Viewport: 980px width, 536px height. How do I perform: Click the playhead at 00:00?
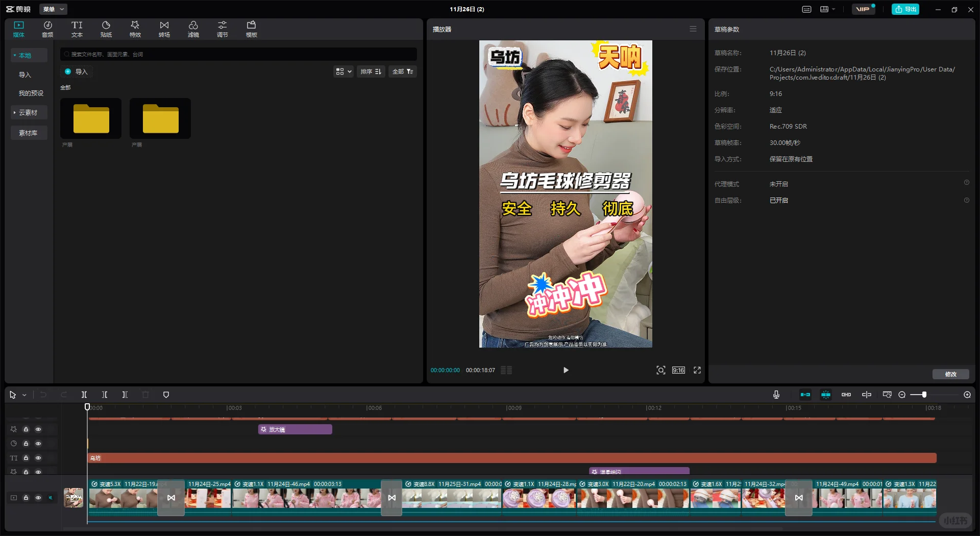[87, 407]
